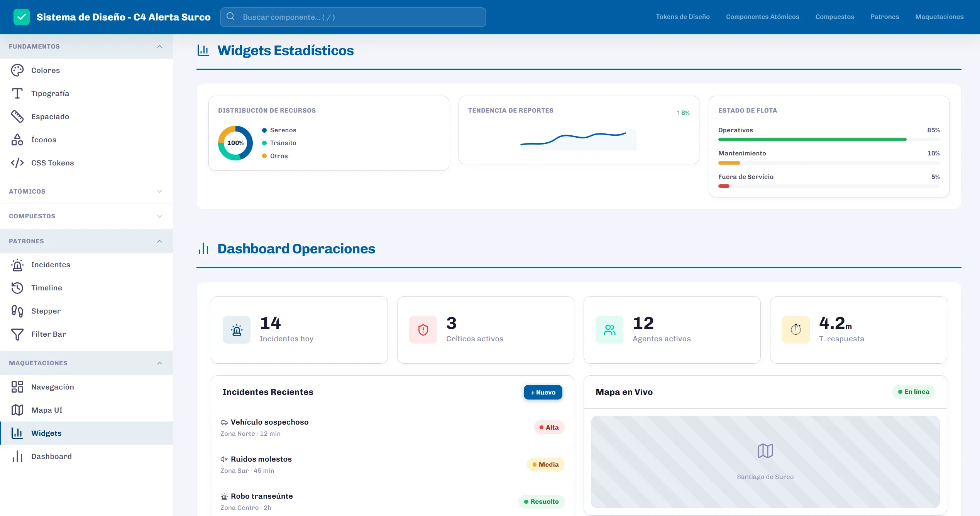980x516 pixels.
Task: Open Tokens de Diseño in top nav
Action: coord(682,17)
